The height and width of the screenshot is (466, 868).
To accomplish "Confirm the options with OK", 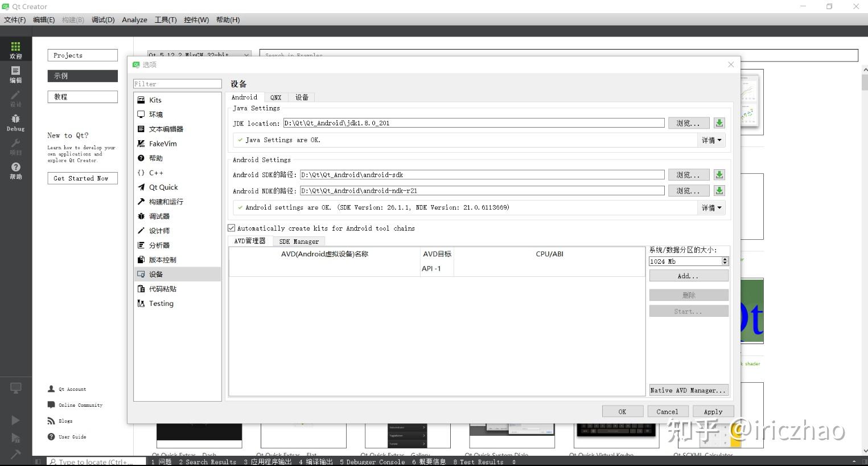I will point(623,411).
